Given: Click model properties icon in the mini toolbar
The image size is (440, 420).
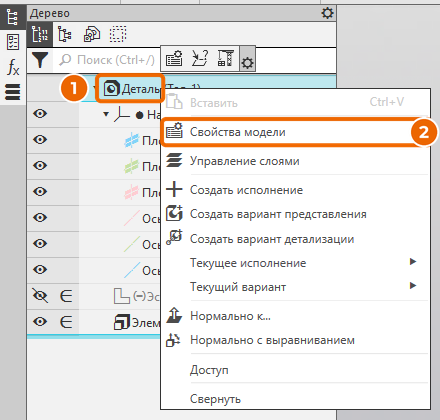Looking at the screenshot, I should pos(174,59).
